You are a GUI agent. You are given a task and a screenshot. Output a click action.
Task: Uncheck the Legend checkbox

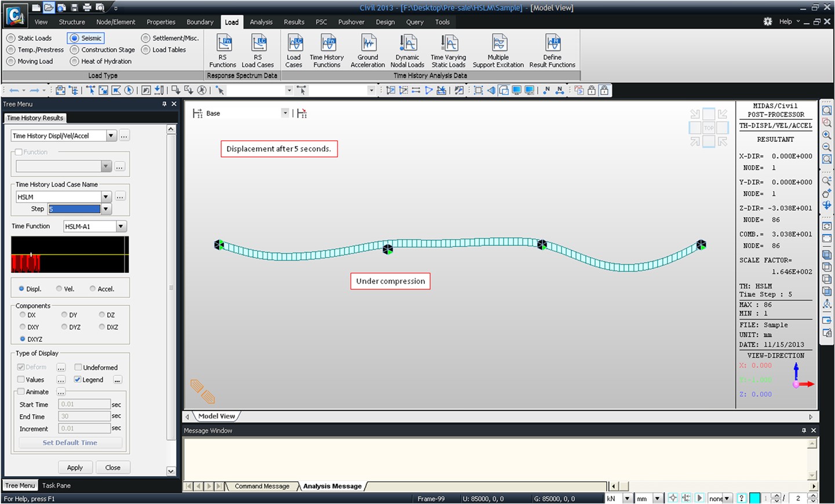click(x=78, y=379)
